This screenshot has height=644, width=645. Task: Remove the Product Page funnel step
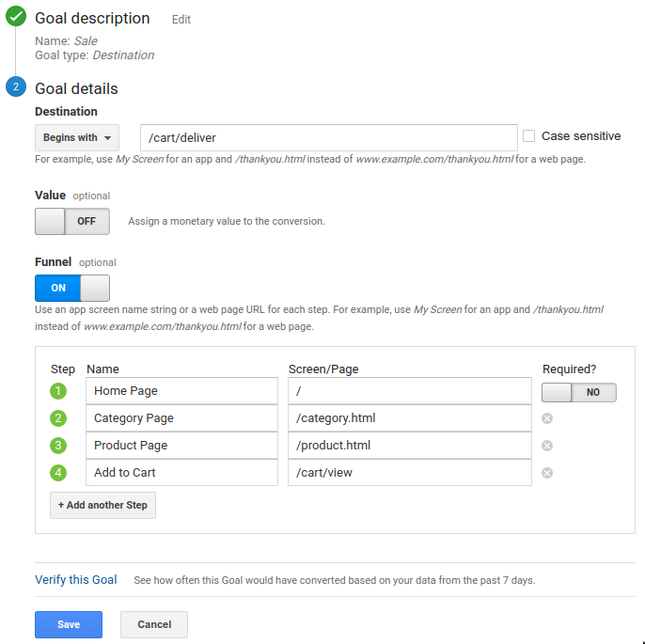click(546, 446)
